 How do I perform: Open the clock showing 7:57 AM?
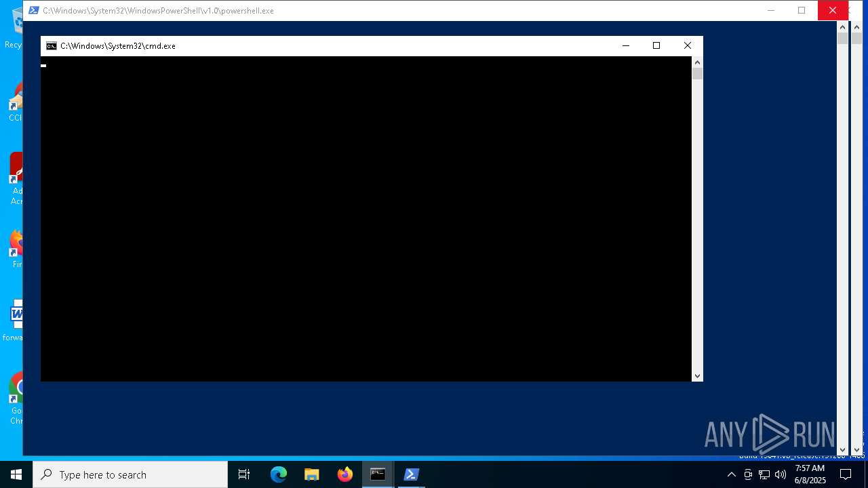(810, 474)
